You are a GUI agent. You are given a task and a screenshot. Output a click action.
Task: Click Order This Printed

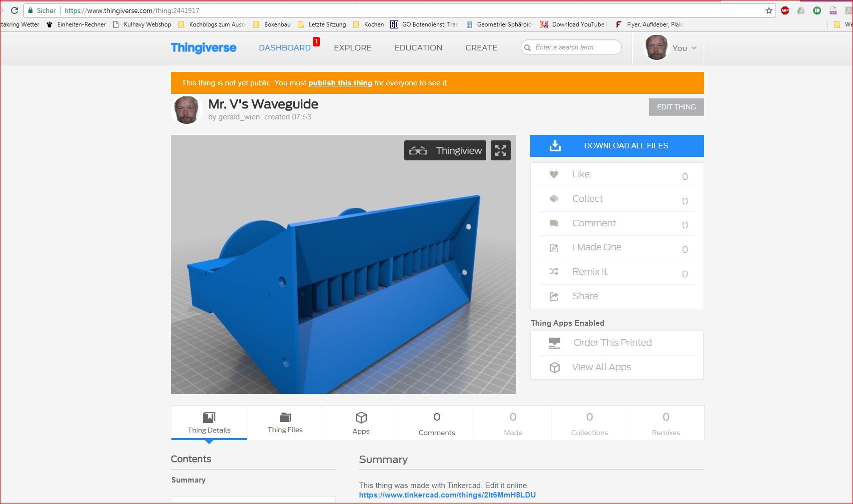coord(613,343)
